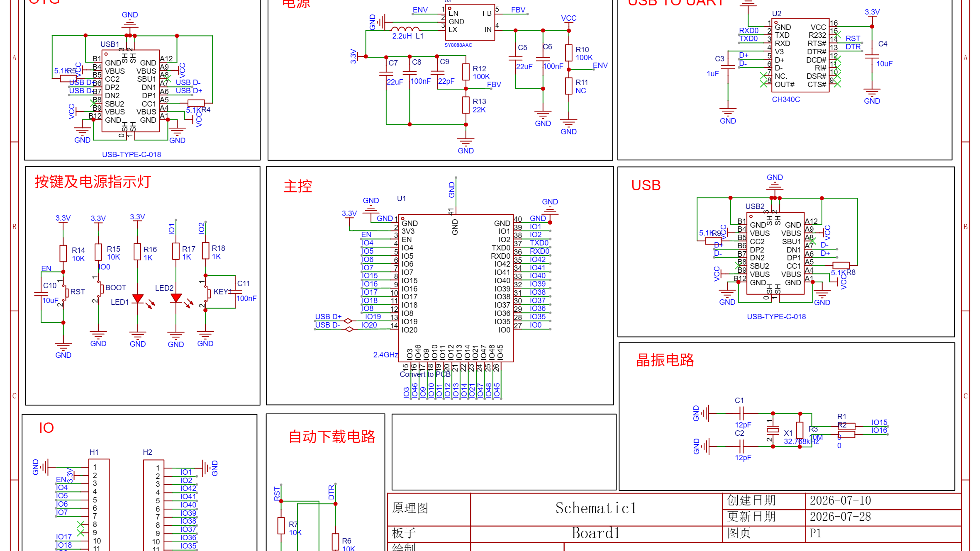Select capacitor C6 100nF

coord(543,58)
